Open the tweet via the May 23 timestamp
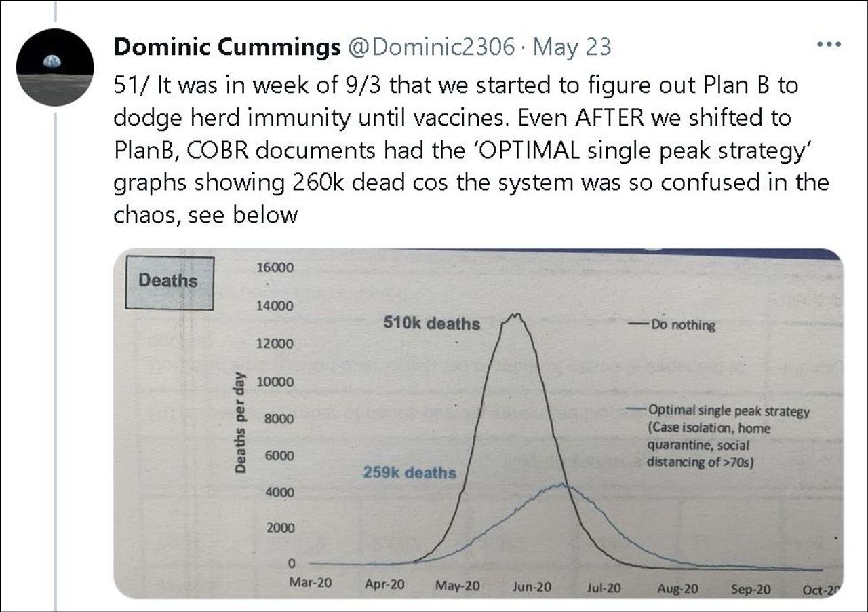The width and height of the screenshot is (868, 612). coord(572,47)
